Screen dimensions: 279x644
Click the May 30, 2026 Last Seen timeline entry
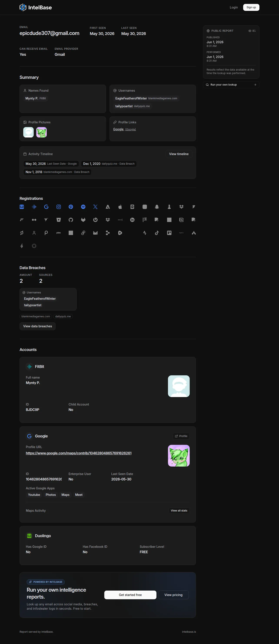pyautogui.click(x=51, y=164)
